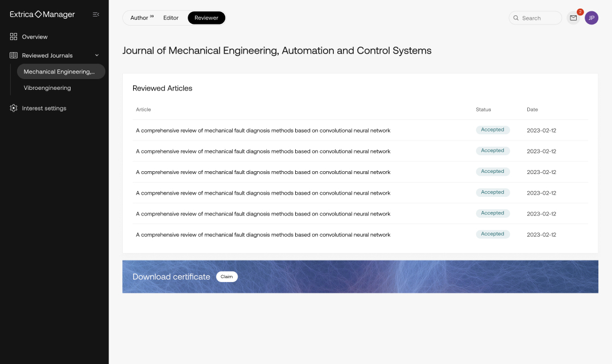Open the Overview page
The image size is (612, 364).
click(x=35, y=36)
